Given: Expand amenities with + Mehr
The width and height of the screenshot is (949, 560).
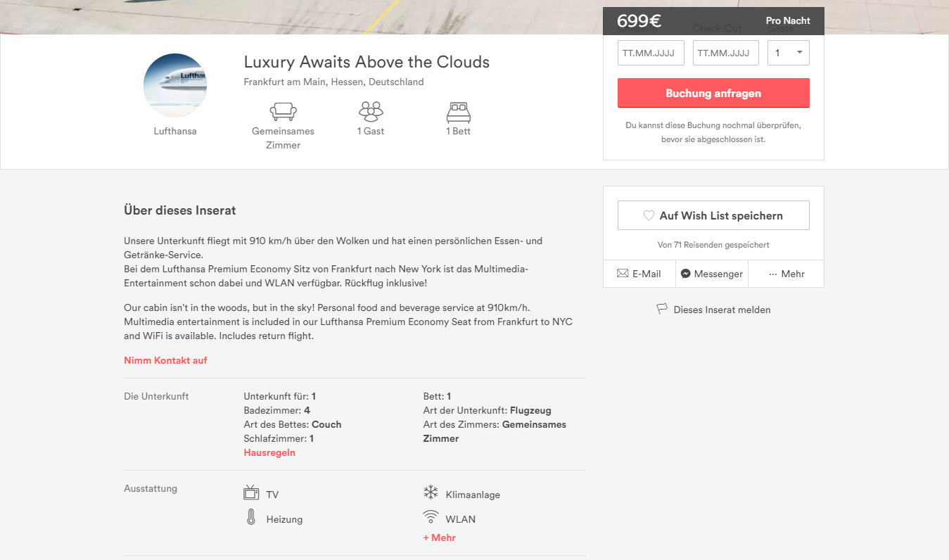Looking at the screenshot, I should (440, 537).
